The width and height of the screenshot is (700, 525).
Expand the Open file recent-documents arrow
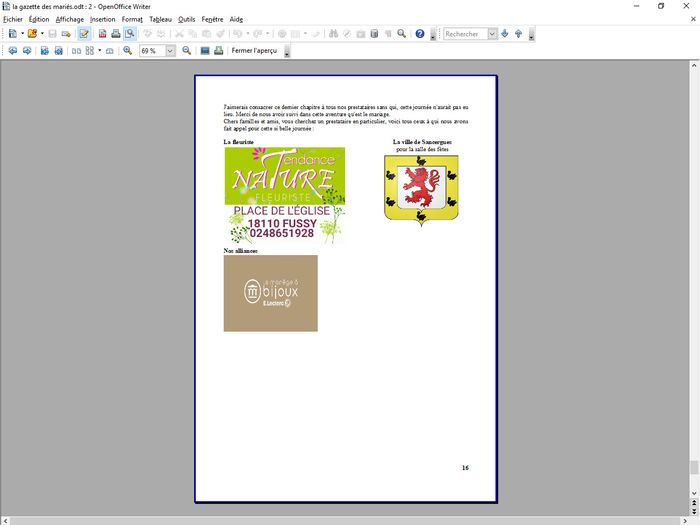(42, 33)
